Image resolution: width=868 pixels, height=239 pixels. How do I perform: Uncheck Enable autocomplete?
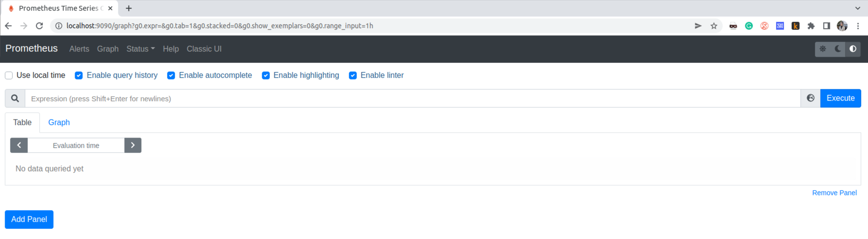pyautogui.click(x=171, y=75)
